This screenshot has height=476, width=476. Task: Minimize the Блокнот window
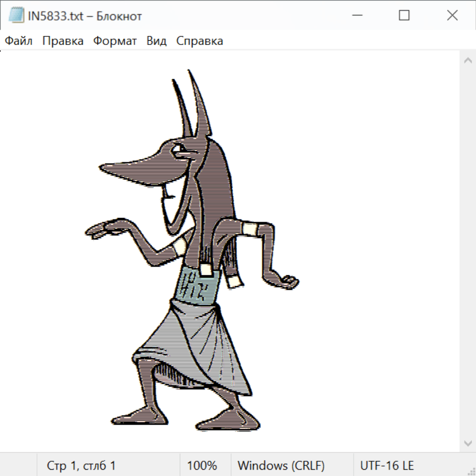coord(356,16)
